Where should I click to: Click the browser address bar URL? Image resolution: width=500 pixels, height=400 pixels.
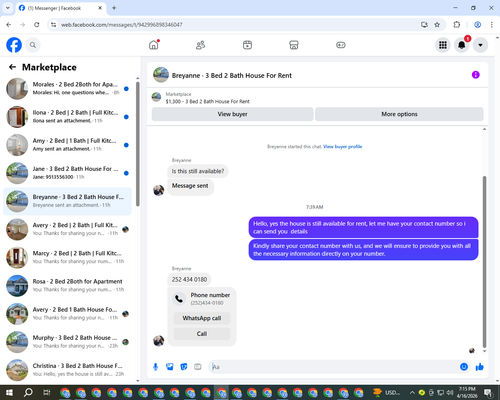(x=122, y=25)
